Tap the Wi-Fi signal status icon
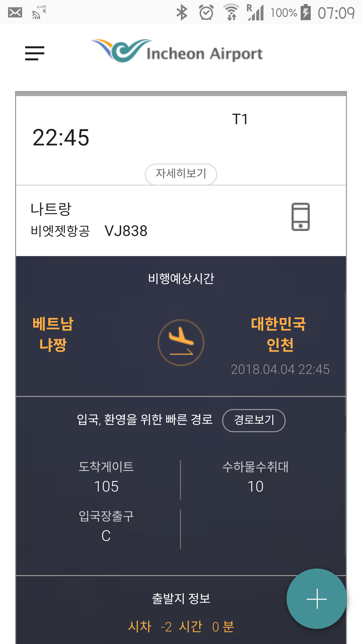 click(231, 13)
